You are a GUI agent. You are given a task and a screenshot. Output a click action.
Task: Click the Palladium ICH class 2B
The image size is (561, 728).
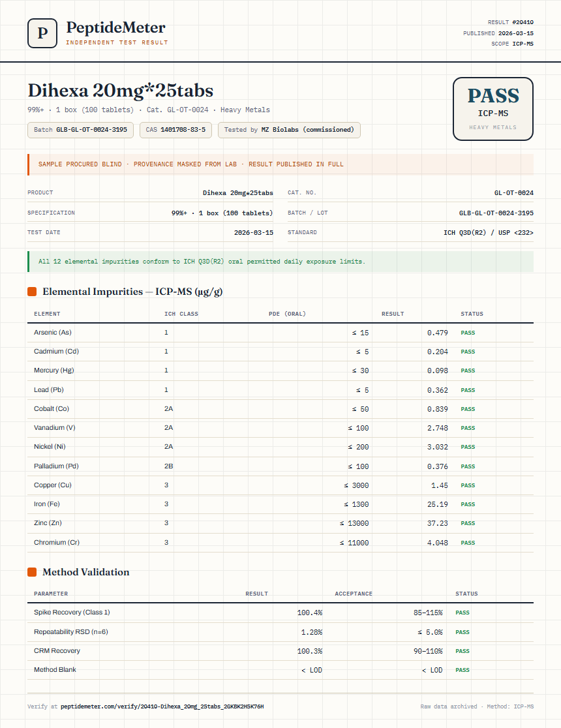pos(168,466)
